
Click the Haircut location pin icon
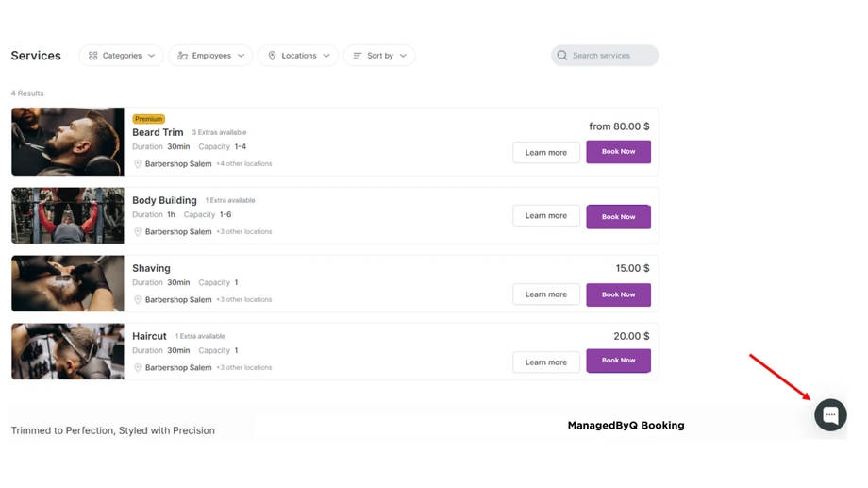pyautogui.click(x=138, y=368)
